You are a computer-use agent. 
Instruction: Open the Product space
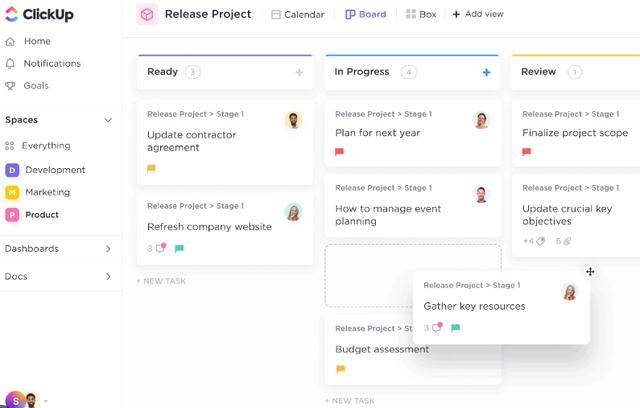(42, 215)
